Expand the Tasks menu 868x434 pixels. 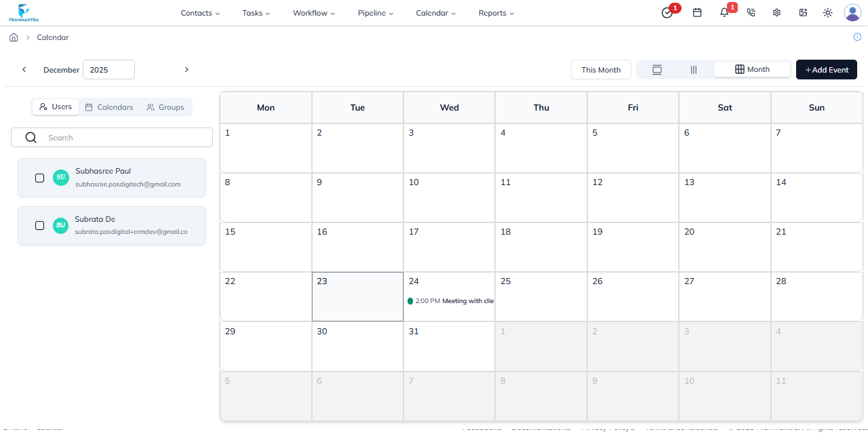[256, 13]
